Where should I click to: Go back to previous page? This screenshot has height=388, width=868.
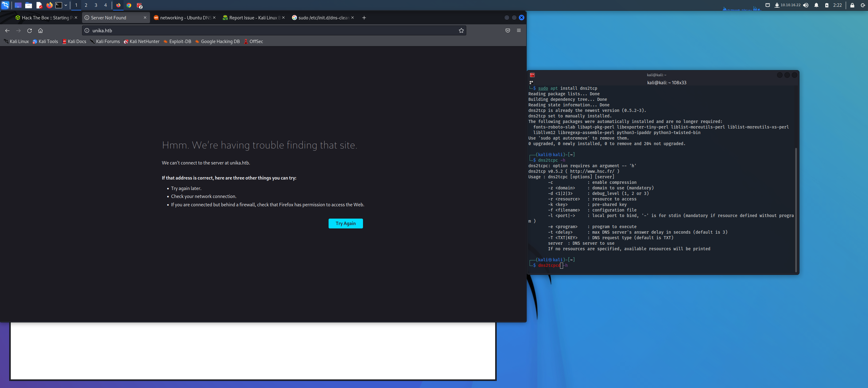(7, 31)
